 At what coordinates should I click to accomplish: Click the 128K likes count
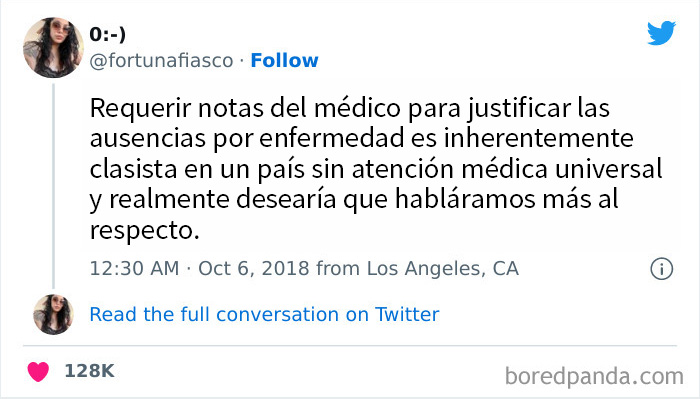click(x=89, y=371)
